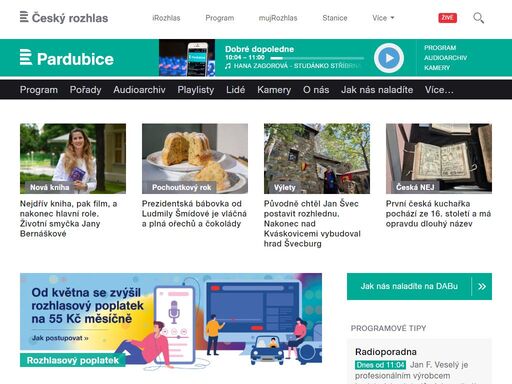Viewport: 512px width, 384px height.
Task: Open Původně chtěl Jan Švec article
Action: pos(312,224)
